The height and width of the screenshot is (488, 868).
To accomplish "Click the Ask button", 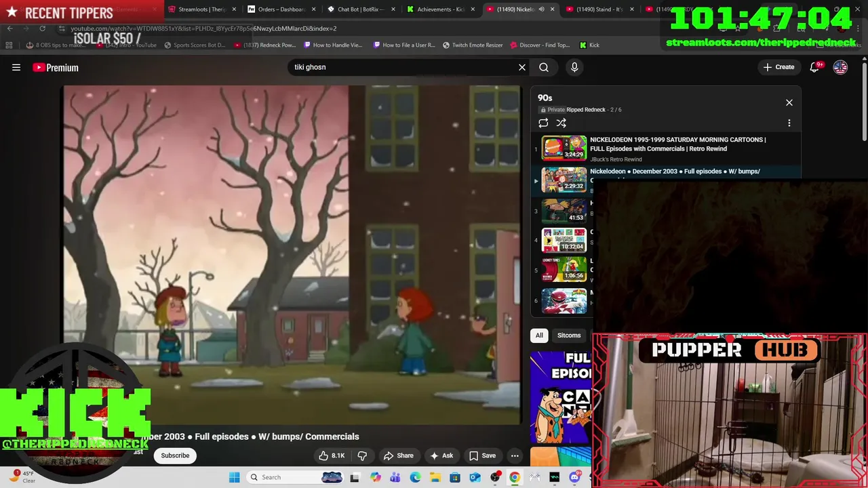I will click(441, 455).
